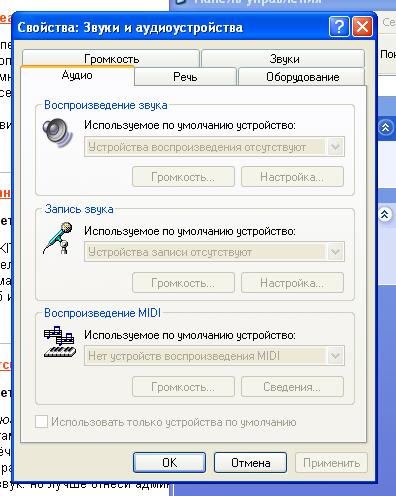Click the Сведения... button

(292, 387)
